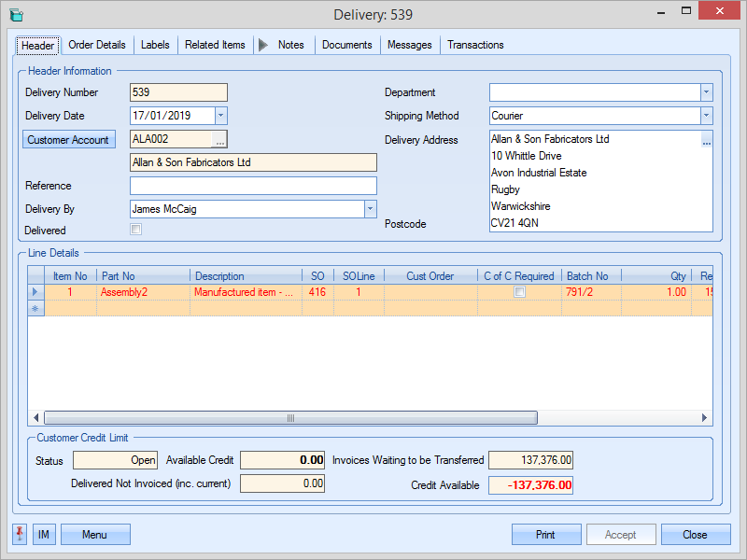The image size is (747, 560).
Task: Click the Customer Account button
Action: [x=68, y=140]
